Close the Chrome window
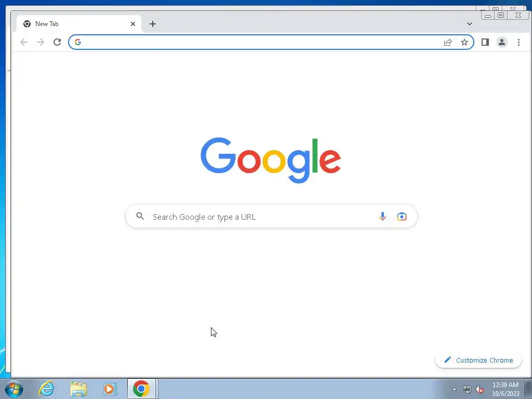Viewport: 532px width, 399px height. 518,15
